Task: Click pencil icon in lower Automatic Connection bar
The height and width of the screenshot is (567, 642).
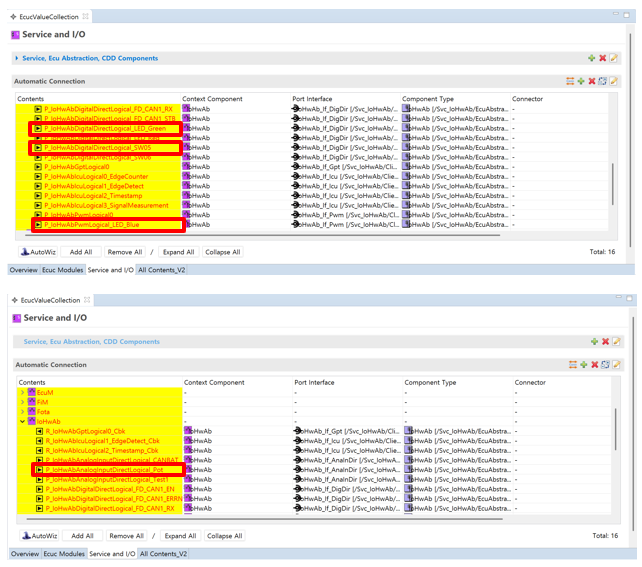Action: coord(616,364)
